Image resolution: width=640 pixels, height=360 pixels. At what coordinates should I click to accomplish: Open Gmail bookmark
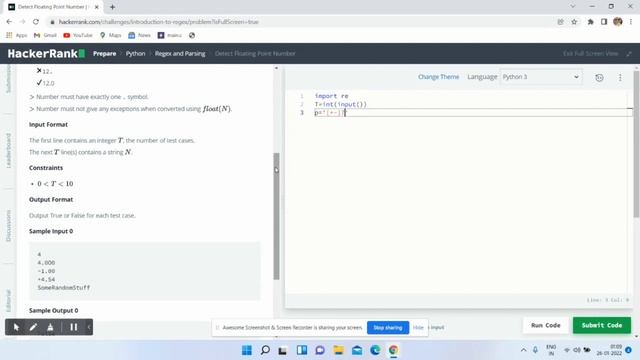click(x=45, y=36)
